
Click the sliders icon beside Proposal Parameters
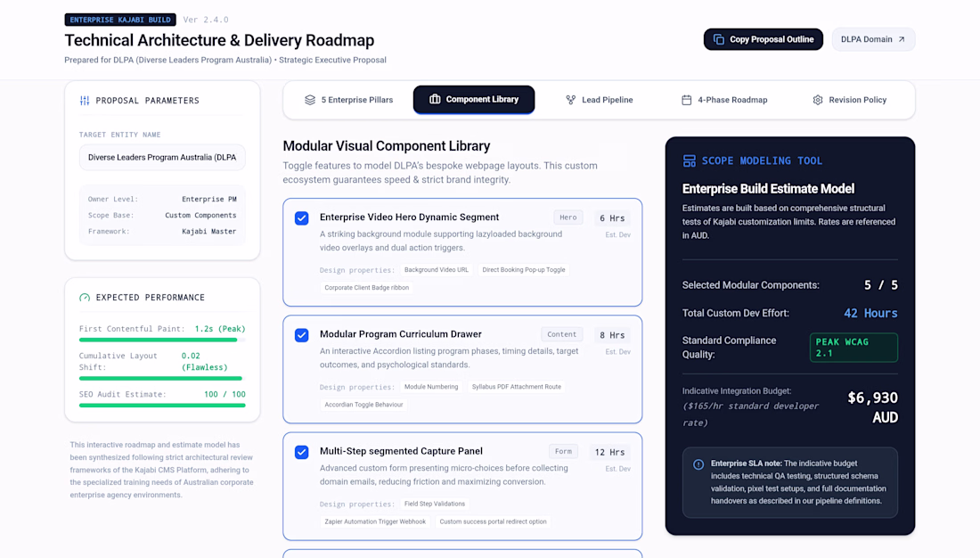(85, 100)
